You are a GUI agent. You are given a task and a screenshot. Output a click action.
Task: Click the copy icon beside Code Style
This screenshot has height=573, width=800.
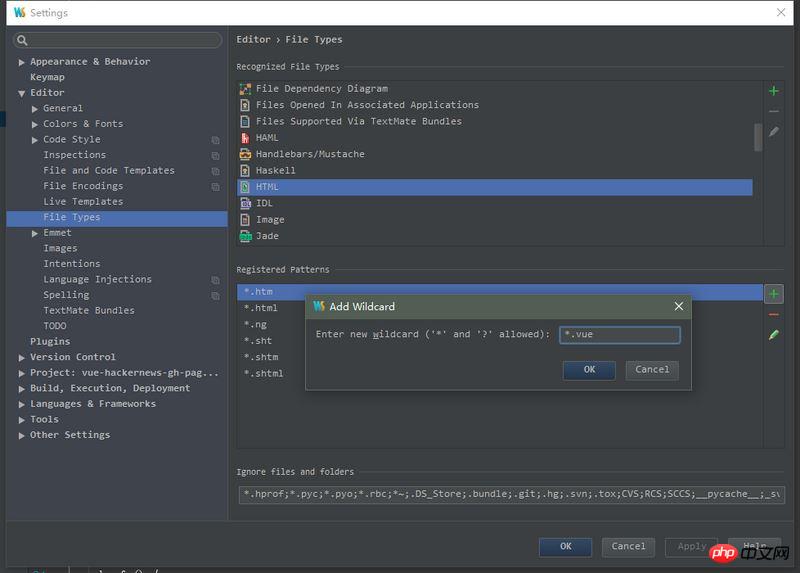click(x=215, y=140)
